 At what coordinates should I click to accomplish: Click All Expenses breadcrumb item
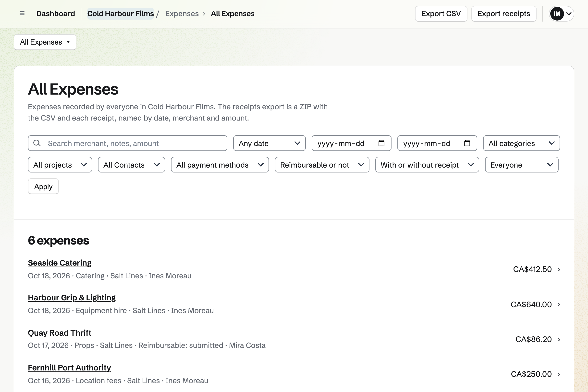233,13
